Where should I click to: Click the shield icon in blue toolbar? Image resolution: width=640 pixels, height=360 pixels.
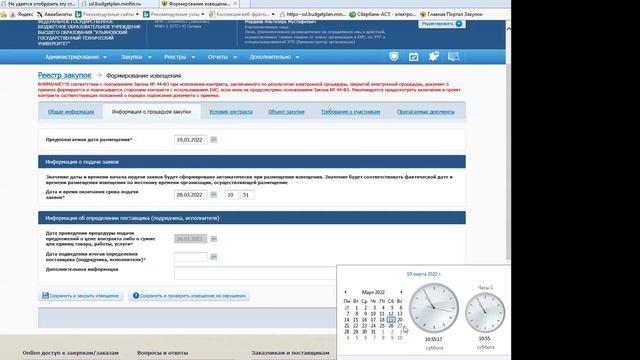[394, 57]
